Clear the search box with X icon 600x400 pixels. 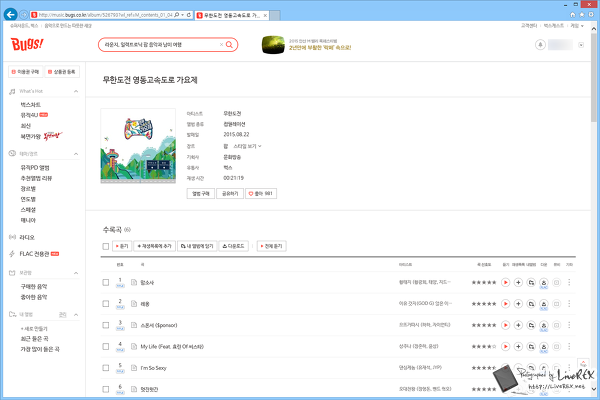[x=221, y=45]
